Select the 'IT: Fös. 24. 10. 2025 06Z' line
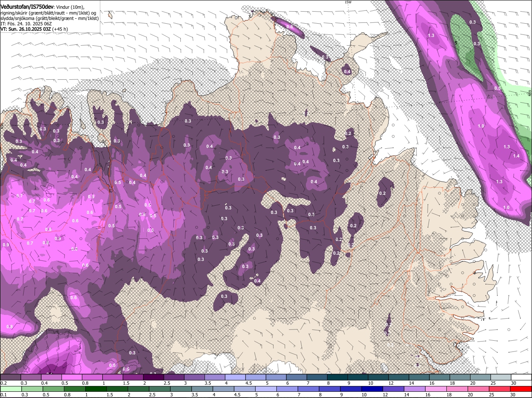The image size is (532, 398). [x=26, y=24]
